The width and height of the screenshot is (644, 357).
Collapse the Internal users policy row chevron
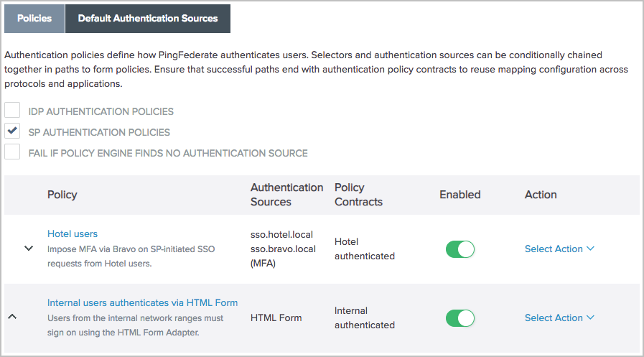click(12, 317)
